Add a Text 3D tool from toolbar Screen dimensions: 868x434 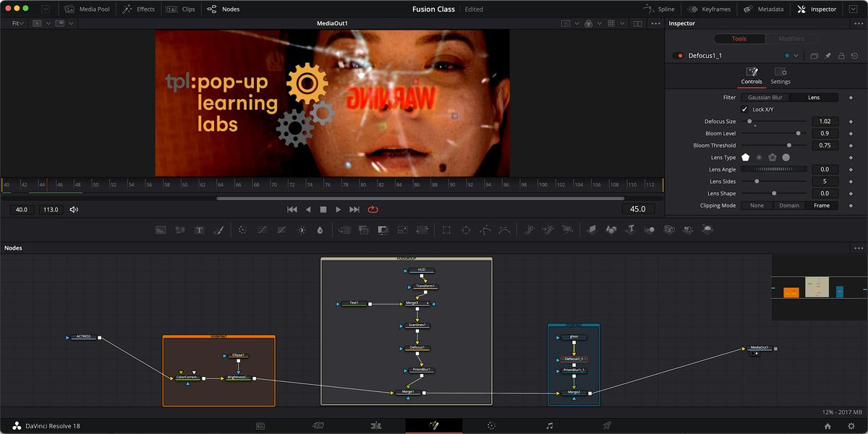630,230
